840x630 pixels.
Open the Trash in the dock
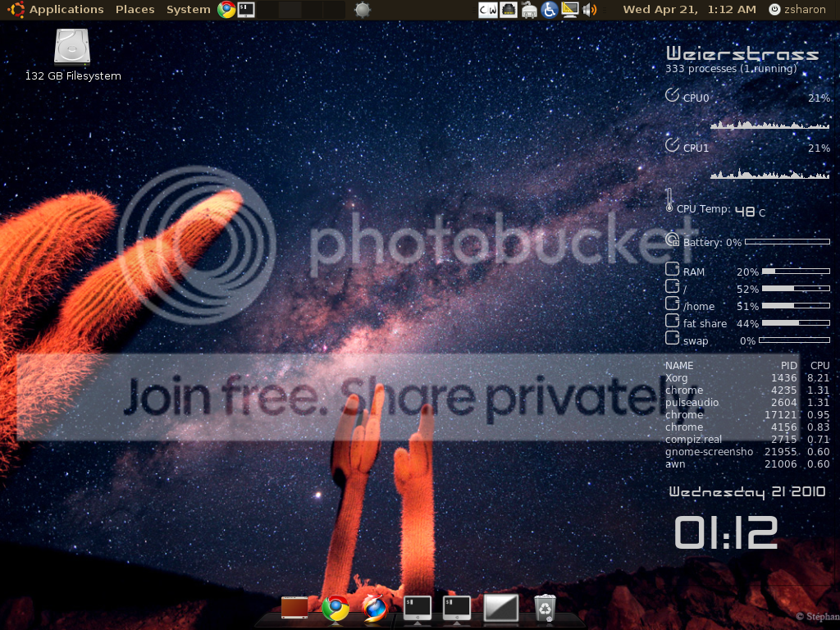(545, 608)
